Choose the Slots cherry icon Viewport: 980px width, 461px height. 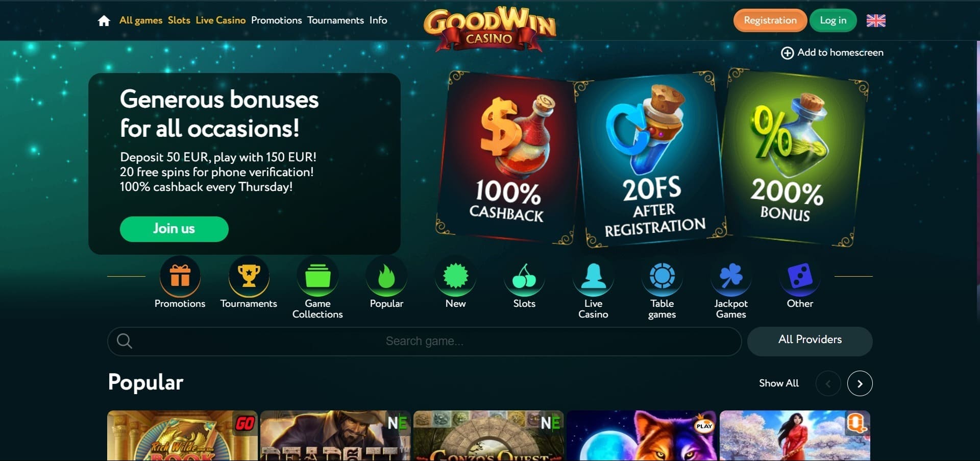point(524,276)
